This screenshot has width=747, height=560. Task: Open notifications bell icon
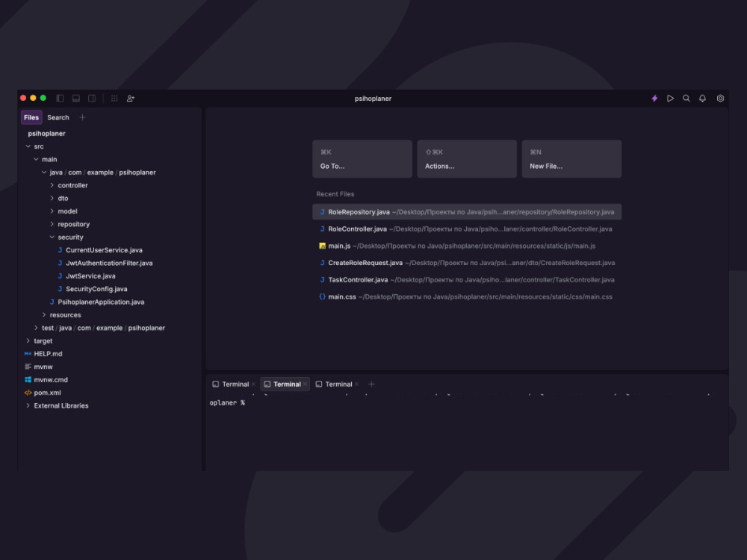pyautogui.click(x=702, y=98)
